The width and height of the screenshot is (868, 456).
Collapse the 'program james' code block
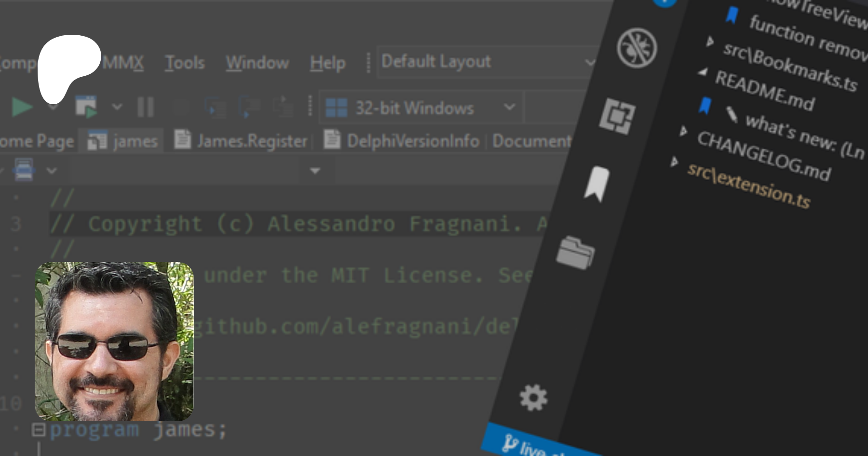(38, 429)
